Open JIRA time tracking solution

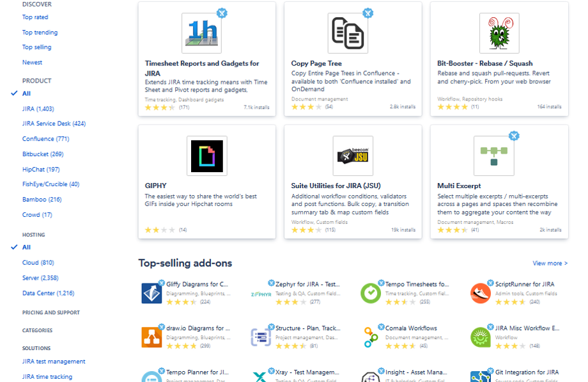(x=47, y=377)
